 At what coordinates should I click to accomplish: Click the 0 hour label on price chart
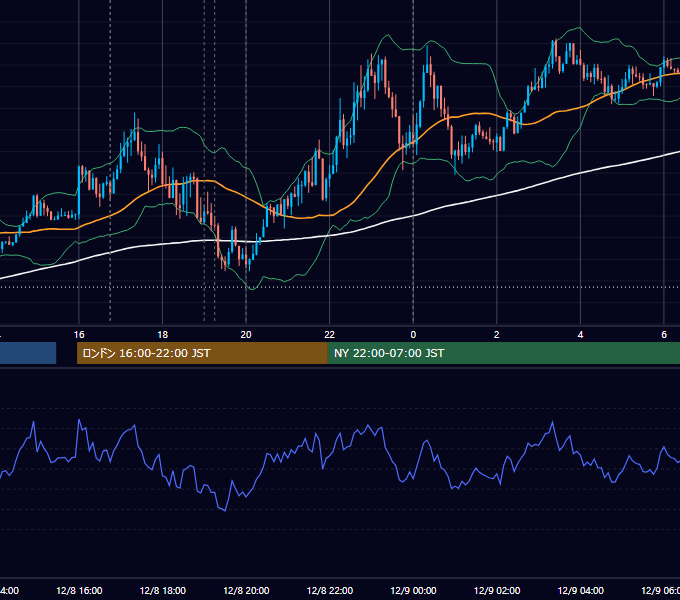(413, 335)
